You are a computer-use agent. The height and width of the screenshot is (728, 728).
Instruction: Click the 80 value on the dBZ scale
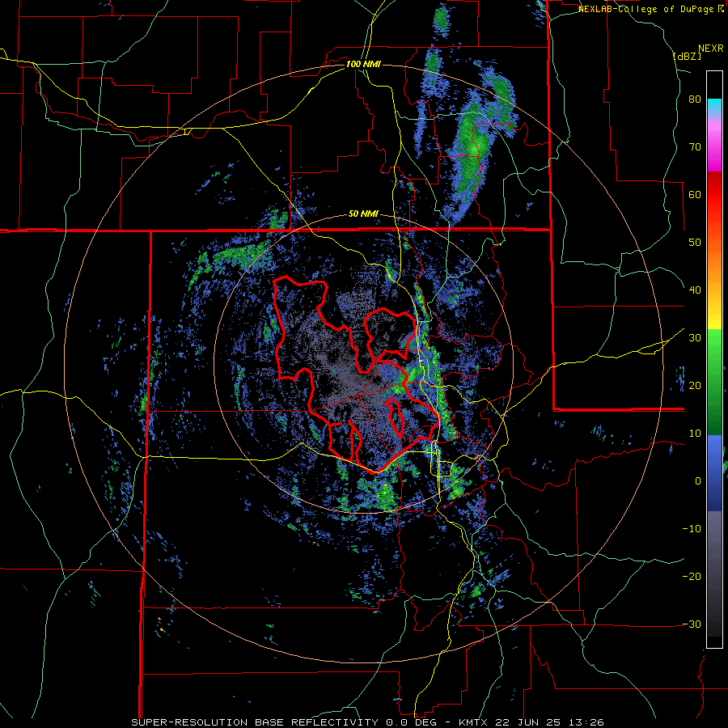coord(695,99)
